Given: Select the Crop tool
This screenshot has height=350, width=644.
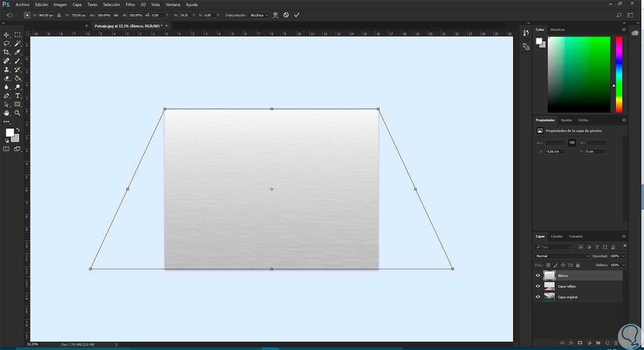Looking at the screenshot, I should click(x=6, y=52).
